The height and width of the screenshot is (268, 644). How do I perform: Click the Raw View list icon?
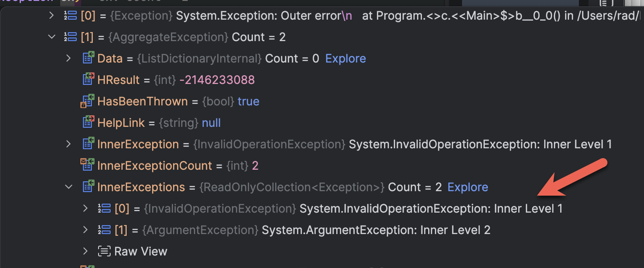104,251
